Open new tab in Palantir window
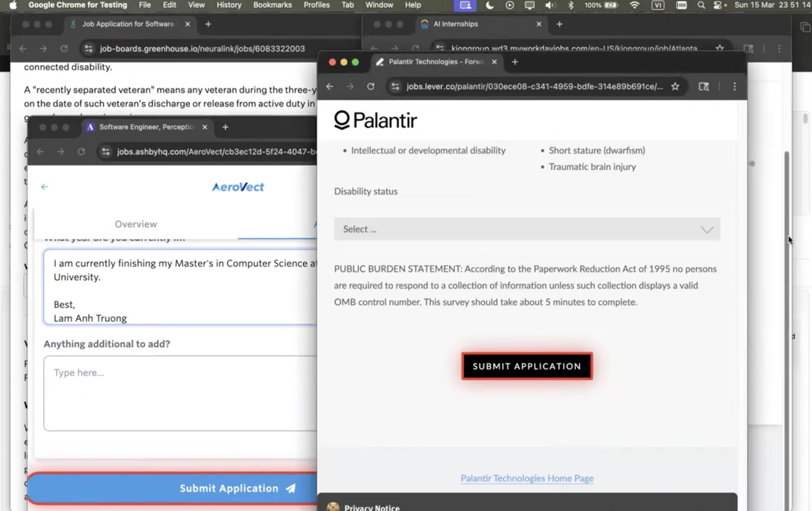The height and width of the screenshot is (511, 812). pos(514,62)
